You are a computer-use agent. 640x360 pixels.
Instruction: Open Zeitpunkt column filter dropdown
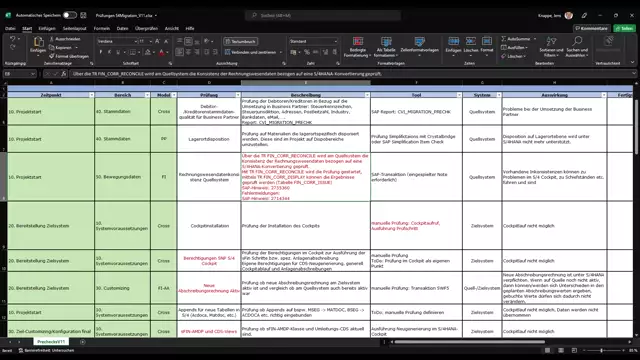click(91, 95)
